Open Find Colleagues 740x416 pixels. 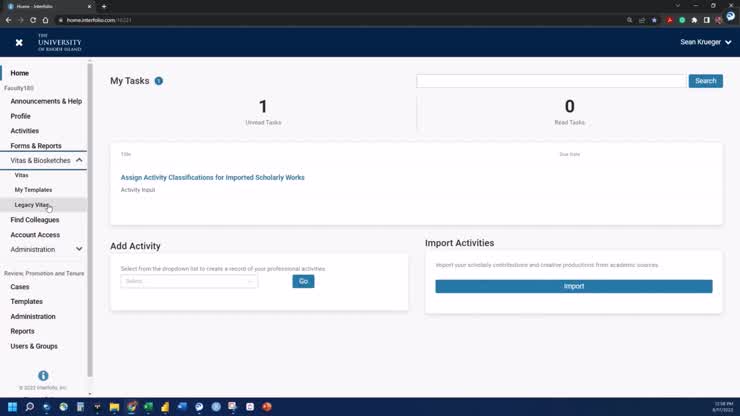(35, 220)
